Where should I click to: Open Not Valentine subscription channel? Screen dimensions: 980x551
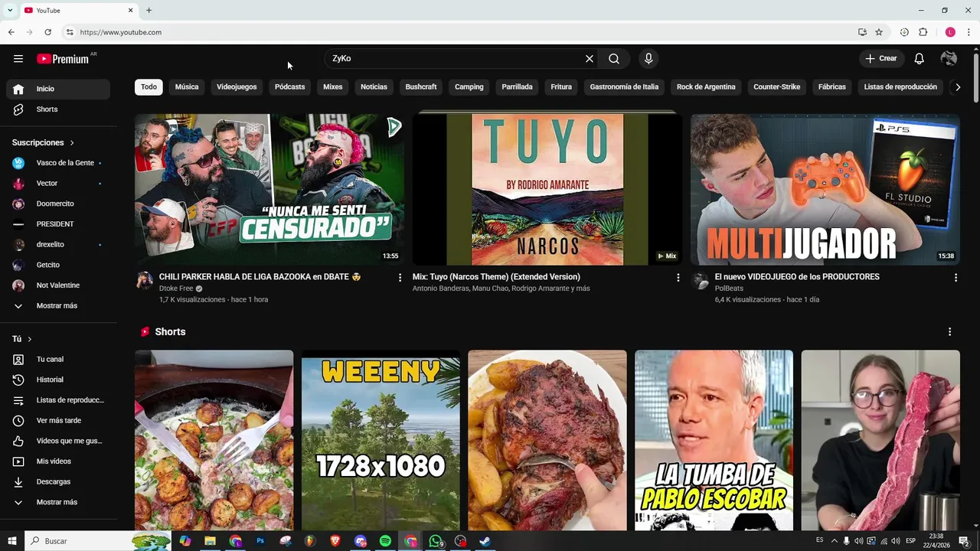click(x=58, y=285)
